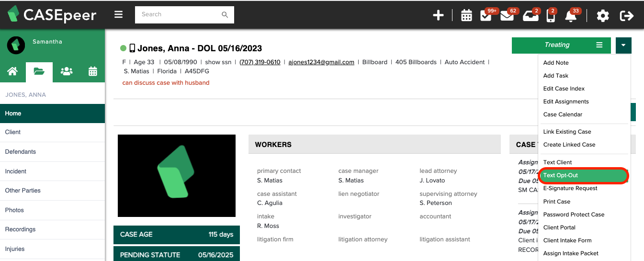Click case assistant C. Agulia

[270, 203]
